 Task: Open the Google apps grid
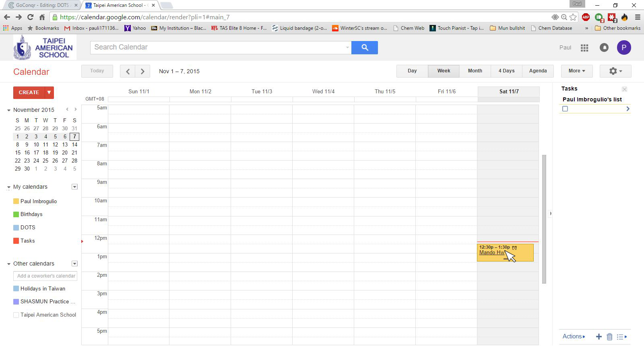pyautogui.click(x=584, y=48)
